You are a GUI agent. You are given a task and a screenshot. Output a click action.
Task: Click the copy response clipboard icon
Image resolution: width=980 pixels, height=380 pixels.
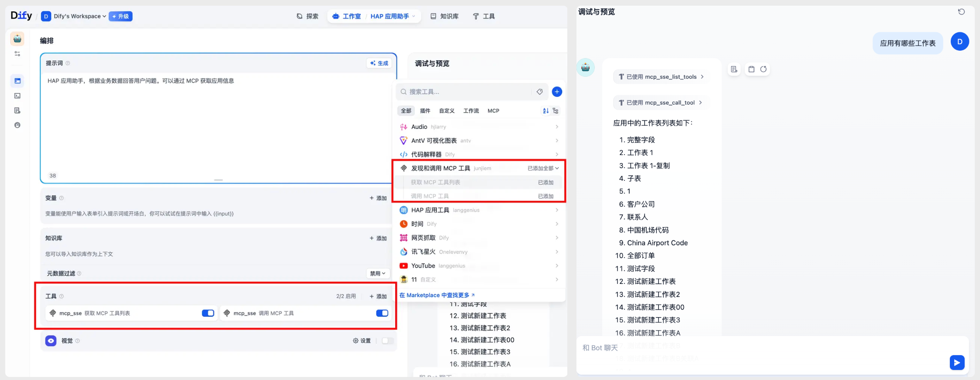(751, 69)
